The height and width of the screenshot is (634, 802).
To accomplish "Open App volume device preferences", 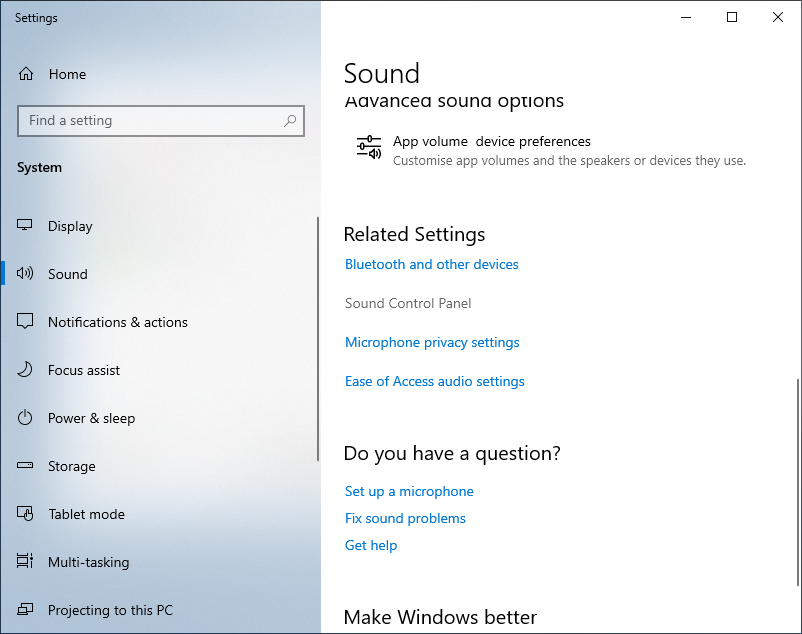I will click(x=551, y=150).
